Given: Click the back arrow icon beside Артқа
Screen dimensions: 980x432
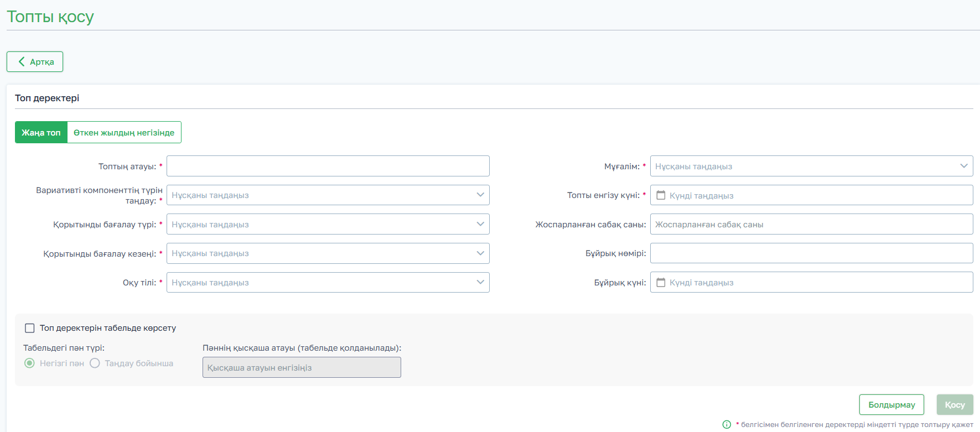Looking at the screenshot, I should coord(22,62).
